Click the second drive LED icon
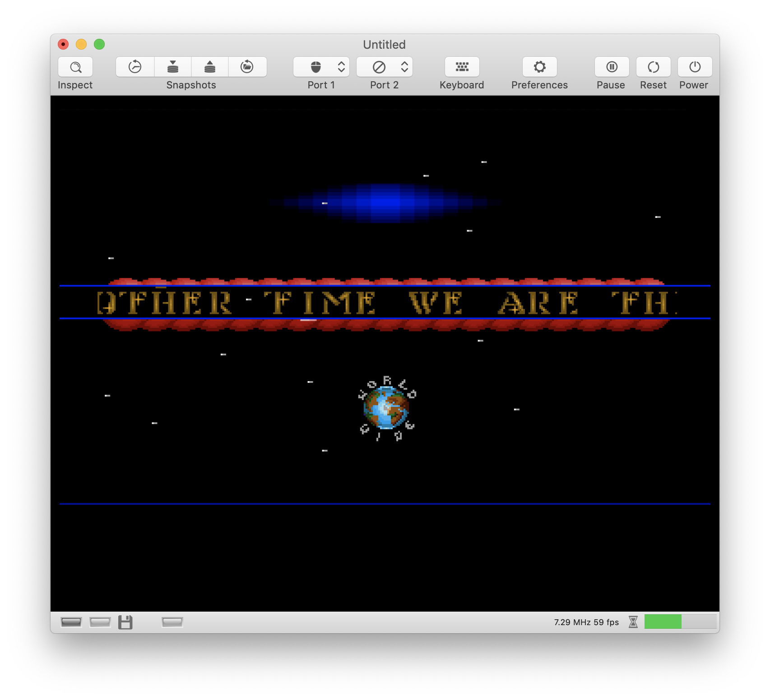This screenshot has height=700, width=770. [100, 622]
